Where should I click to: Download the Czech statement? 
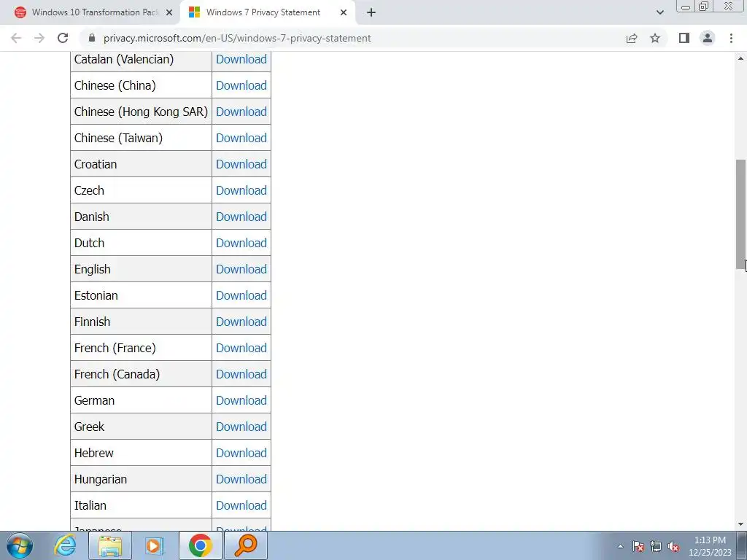point(241,190)
